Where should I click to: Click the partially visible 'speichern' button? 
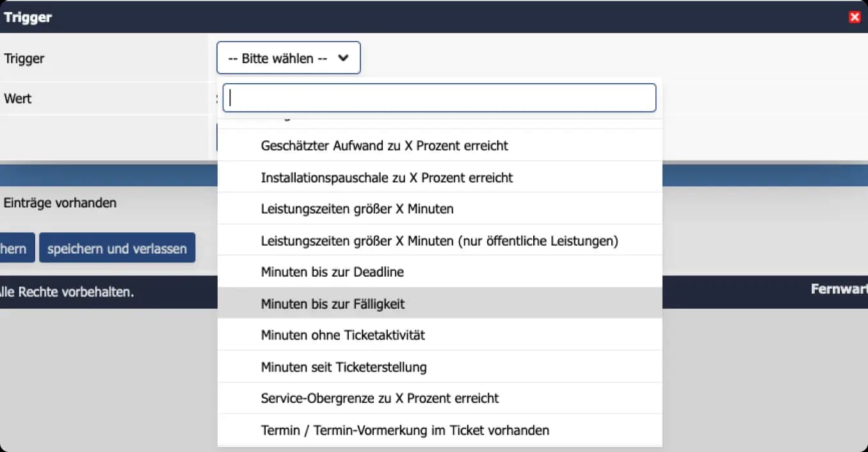(15, 248)
